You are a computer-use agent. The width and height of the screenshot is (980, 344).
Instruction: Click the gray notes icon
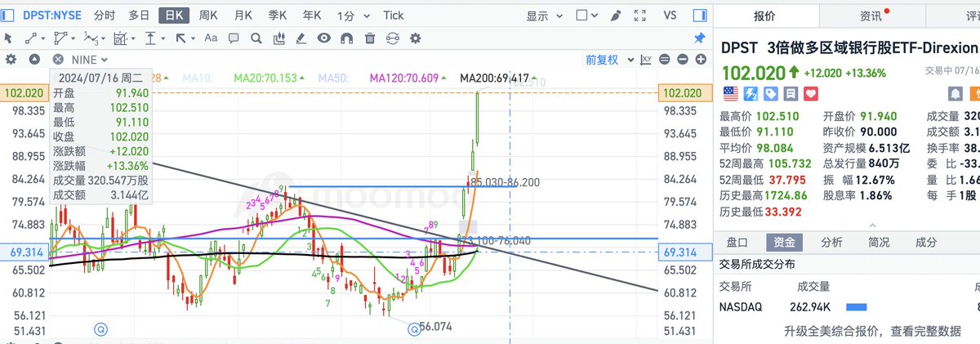(790, 93)
